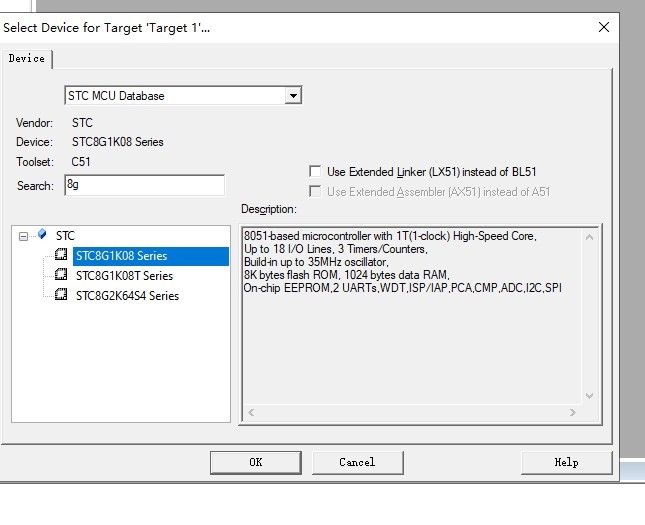Select the STC MCU Database combo box
Screen dimensions: 645x525
coord(183,96)
